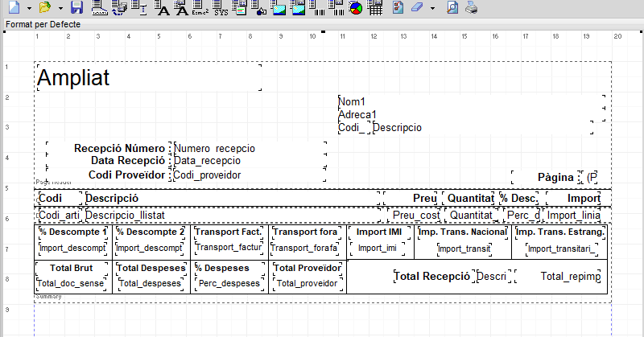This screenshot has width=644, height=337.
Task: Insert a static picture with image icon
Action: point(279,7)
